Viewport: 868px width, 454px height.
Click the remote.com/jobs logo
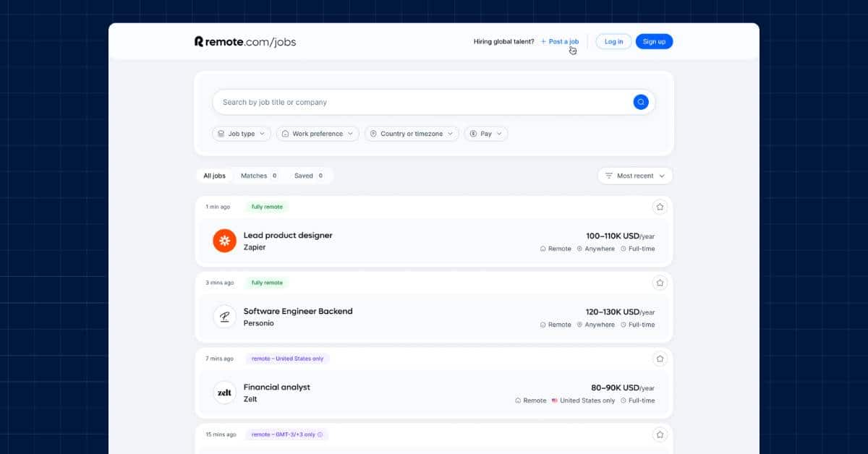click(245, 42)
